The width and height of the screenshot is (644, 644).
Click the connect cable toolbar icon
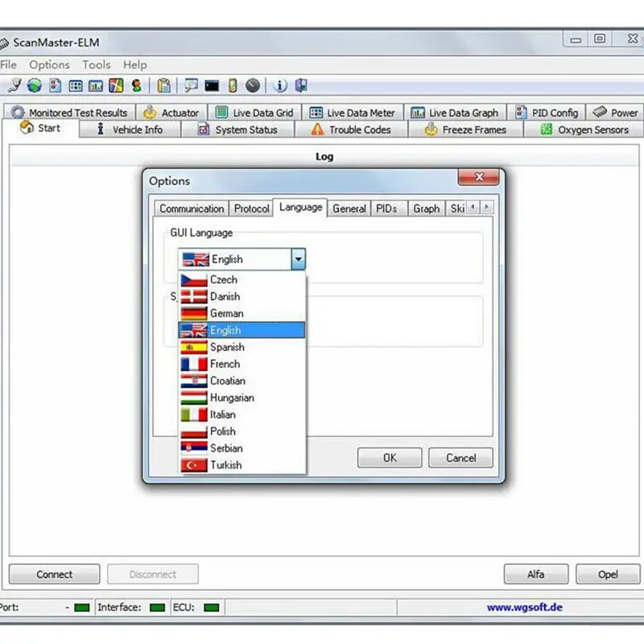pyautogui.click(x=14, y=85)
